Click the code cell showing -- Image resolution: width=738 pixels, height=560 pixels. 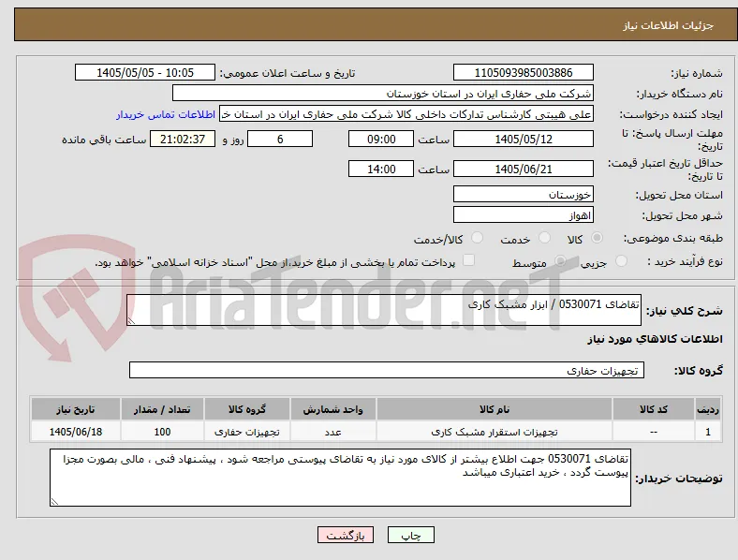tap(654, 432)
